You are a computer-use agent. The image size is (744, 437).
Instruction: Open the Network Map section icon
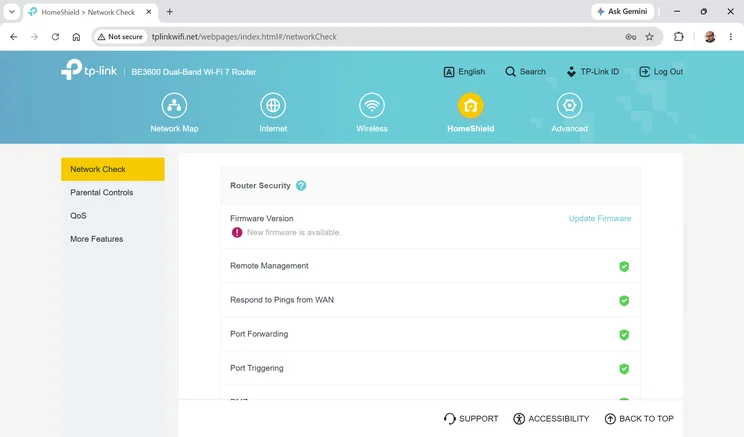click(174, 105)
